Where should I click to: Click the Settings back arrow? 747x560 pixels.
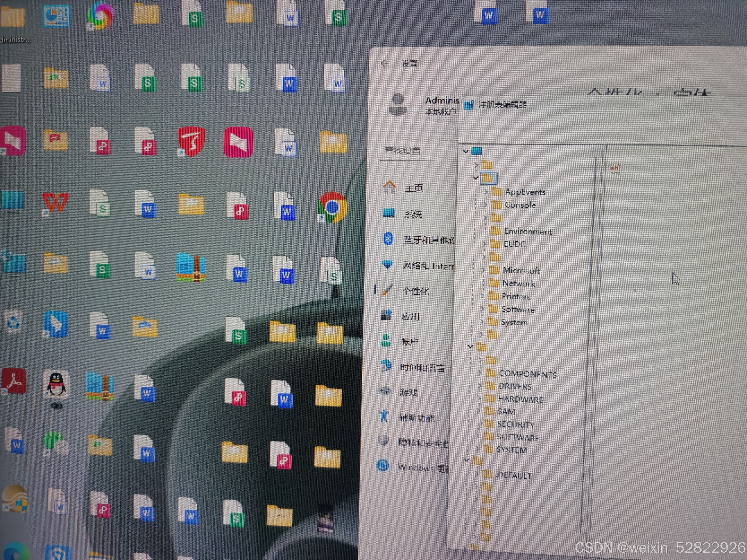(x=384, y=63)
